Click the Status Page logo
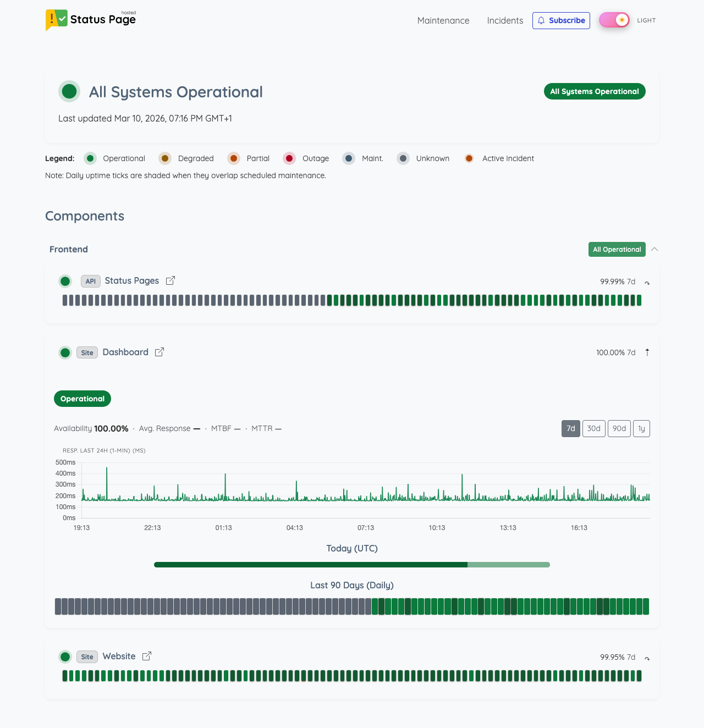This screenshot has height=728, width=704. tap(91, 20)
